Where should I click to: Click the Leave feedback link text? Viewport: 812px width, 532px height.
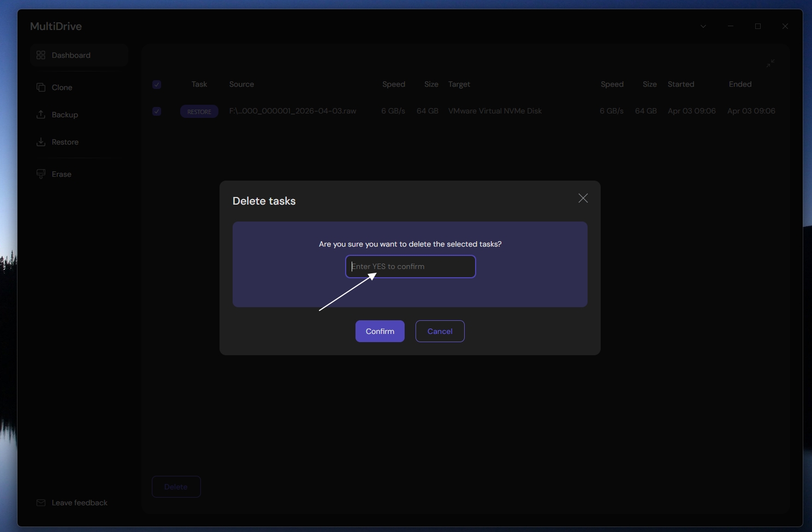pyautogui.click(x=80, y=503)
